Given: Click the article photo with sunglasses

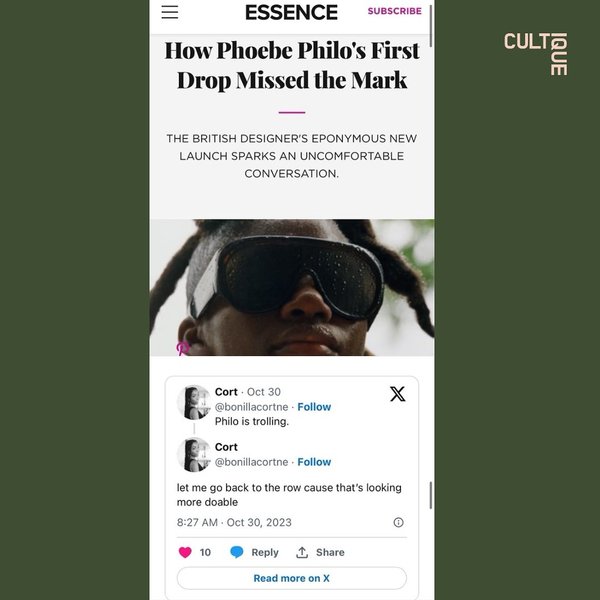Looking at the screenshot, I should (x=292, y=287).
